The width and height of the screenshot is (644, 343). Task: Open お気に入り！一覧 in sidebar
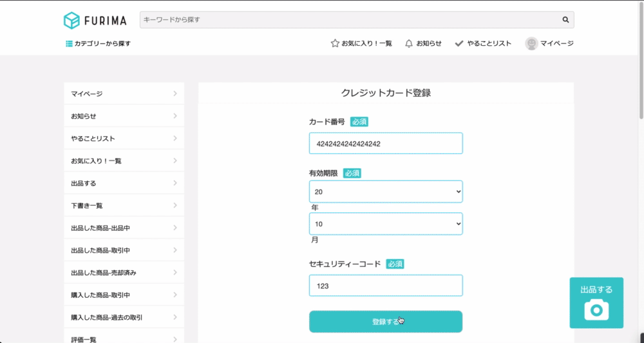click(x=124, y=161)
